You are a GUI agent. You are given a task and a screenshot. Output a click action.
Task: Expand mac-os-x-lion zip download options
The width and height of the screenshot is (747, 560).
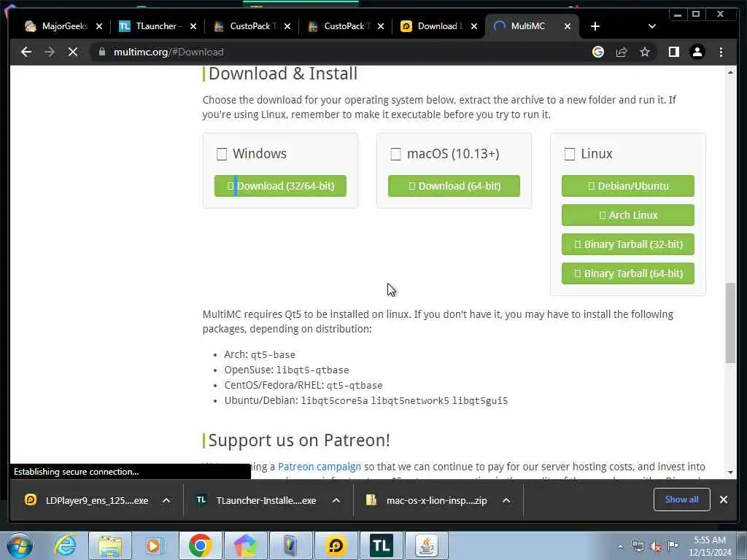[506, 500]
